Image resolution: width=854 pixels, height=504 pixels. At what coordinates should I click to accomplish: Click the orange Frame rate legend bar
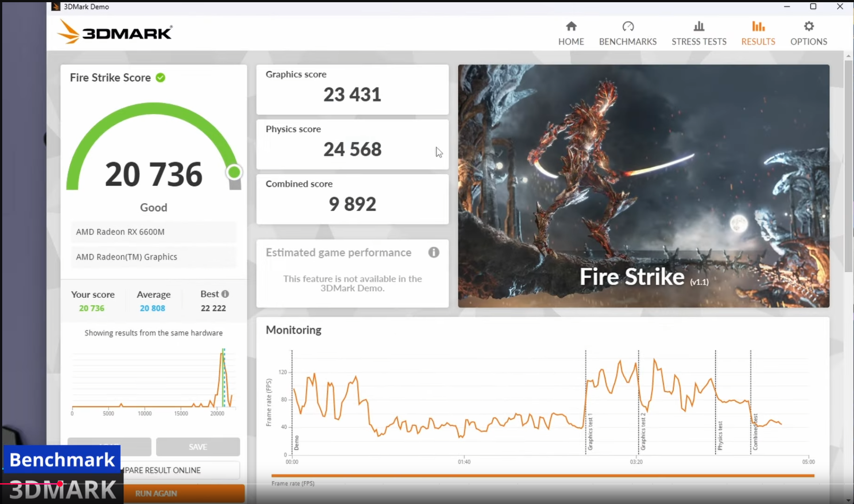[542, 476]
